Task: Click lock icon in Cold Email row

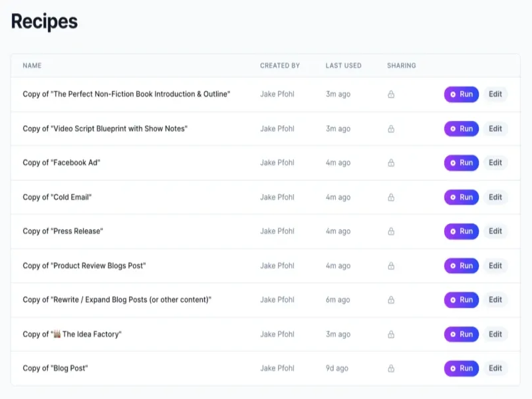Action: click(x=391, y=197)
